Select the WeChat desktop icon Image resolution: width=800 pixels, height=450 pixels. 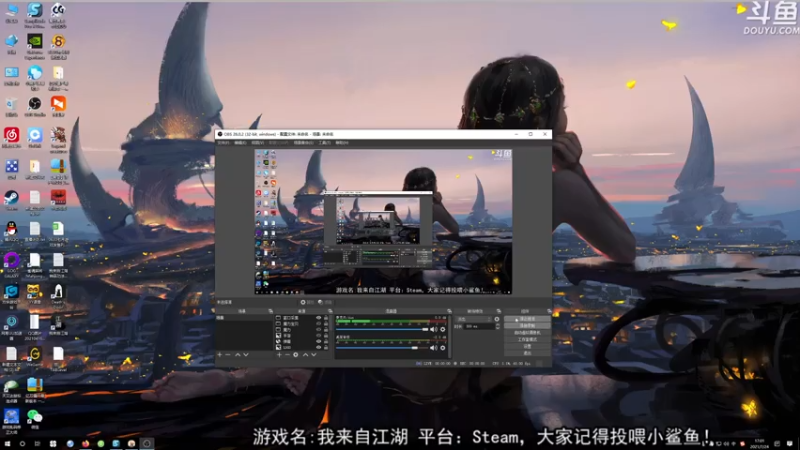tap(35, 418)
